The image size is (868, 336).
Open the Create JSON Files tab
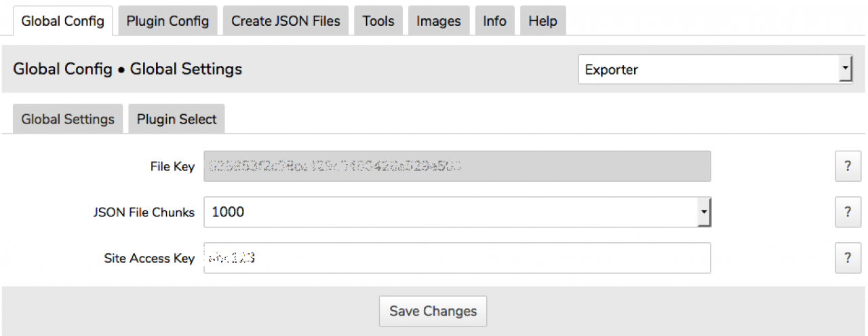point(285,21)
